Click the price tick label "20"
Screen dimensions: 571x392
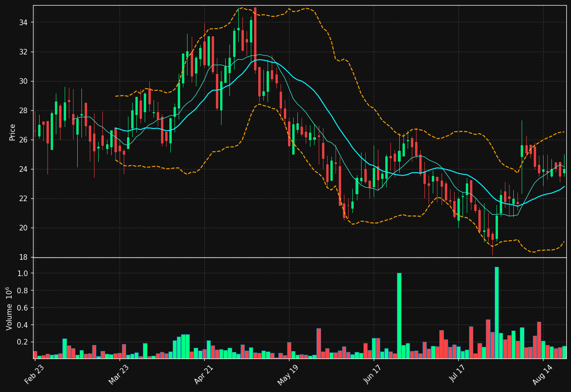(x=23, y=228)
